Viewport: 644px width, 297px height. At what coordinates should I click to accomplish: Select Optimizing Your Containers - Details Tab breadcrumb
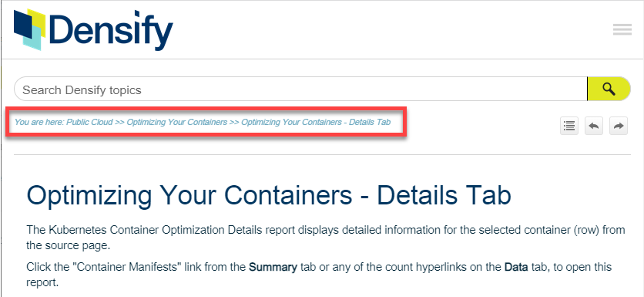(x=316, y=122)
